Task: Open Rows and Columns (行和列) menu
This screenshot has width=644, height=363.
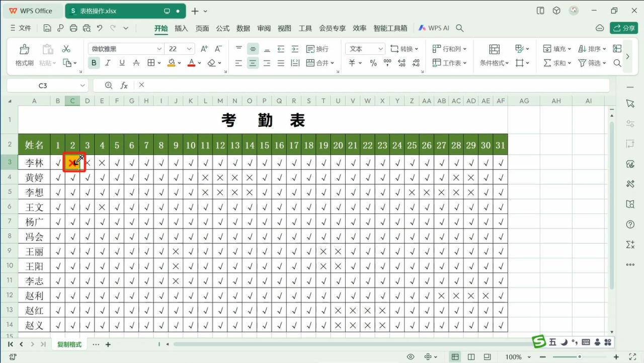Action: pos(449,49)
